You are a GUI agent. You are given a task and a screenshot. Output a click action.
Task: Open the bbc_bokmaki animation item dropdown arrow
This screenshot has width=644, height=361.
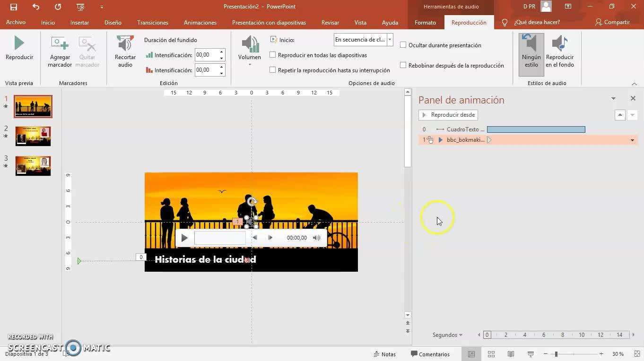[x=632, y=140]
